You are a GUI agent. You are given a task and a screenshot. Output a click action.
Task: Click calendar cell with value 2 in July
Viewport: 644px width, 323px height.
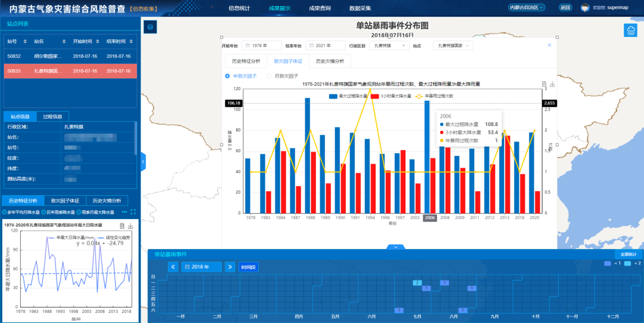[417, 282]
